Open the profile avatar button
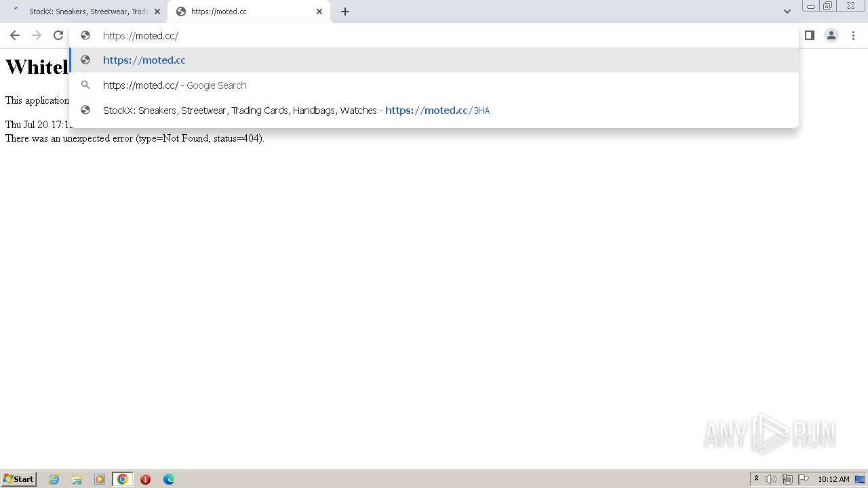The width and height of the screenshot is (868, 488). (831, 35)
